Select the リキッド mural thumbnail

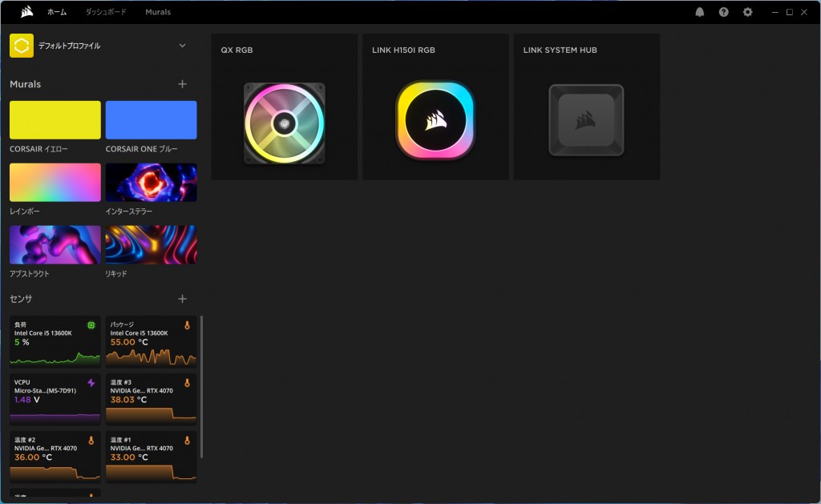(152, 244)
